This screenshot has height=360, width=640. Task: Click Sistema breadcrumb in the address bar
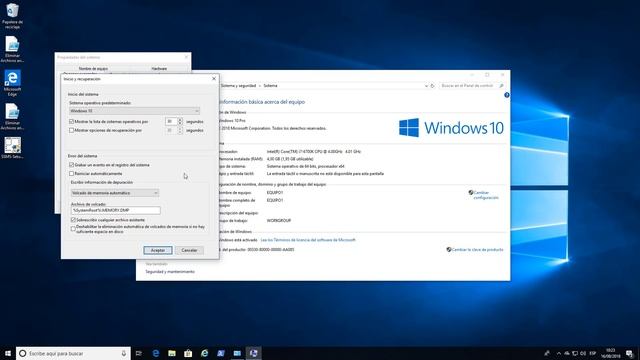pos(270,86)
